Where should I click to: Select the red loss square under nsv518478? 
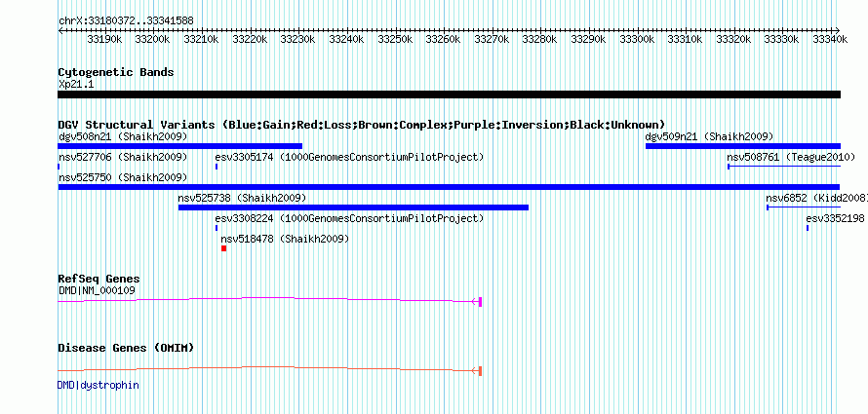point(223,248)
